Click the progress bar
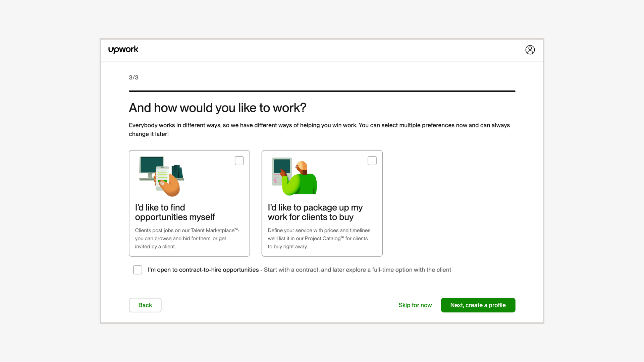This screenshot has width=644, height=362. coord(322,91)
